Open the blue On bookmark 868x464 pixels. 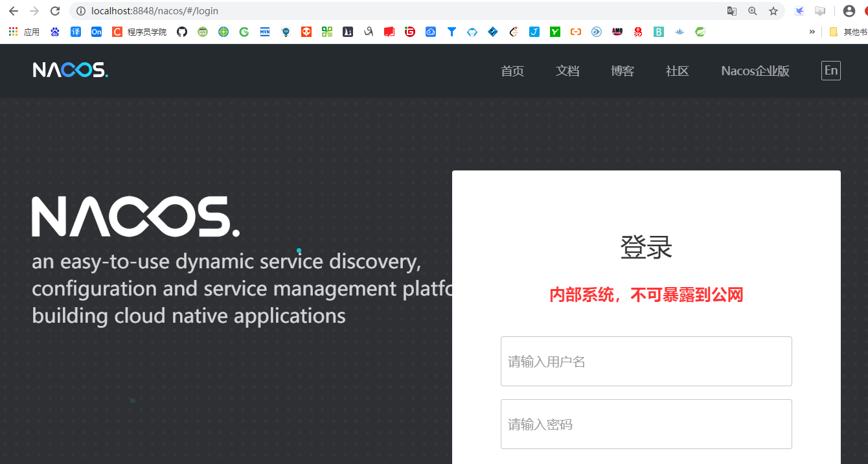(x=97, y=32)
